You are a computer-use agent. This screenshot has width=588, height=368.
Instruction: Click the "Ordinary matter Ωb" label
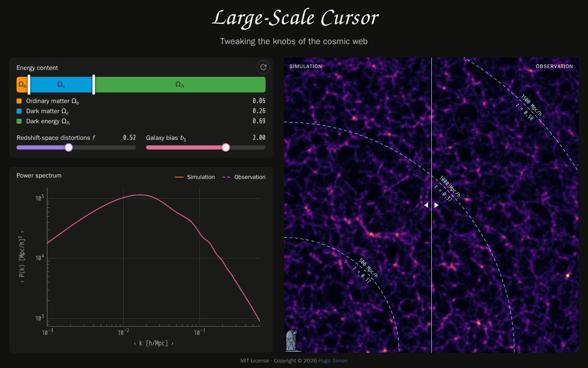52,101
